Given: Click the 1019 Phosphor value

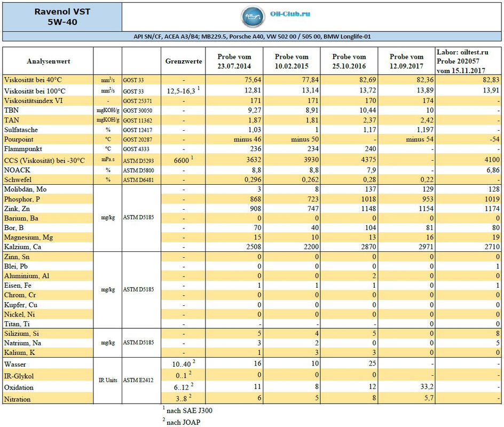Looking at the screenshot, I should point(492,199).
